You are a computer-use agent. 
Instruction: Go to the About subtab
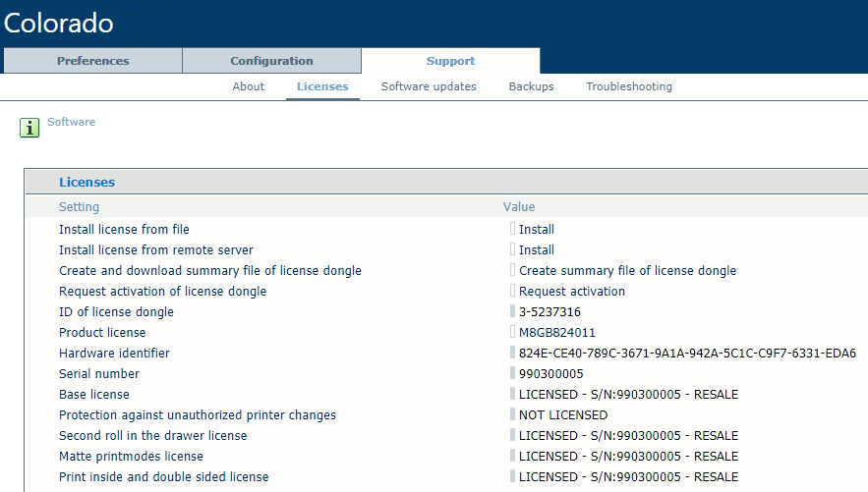click(x=248, y=86)
